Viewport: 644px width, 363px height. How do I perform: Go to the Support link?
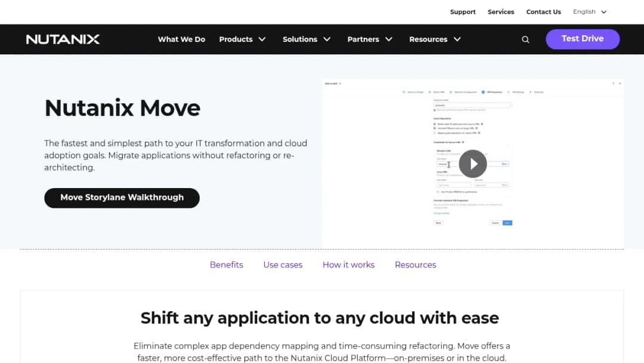pos(463,12)
